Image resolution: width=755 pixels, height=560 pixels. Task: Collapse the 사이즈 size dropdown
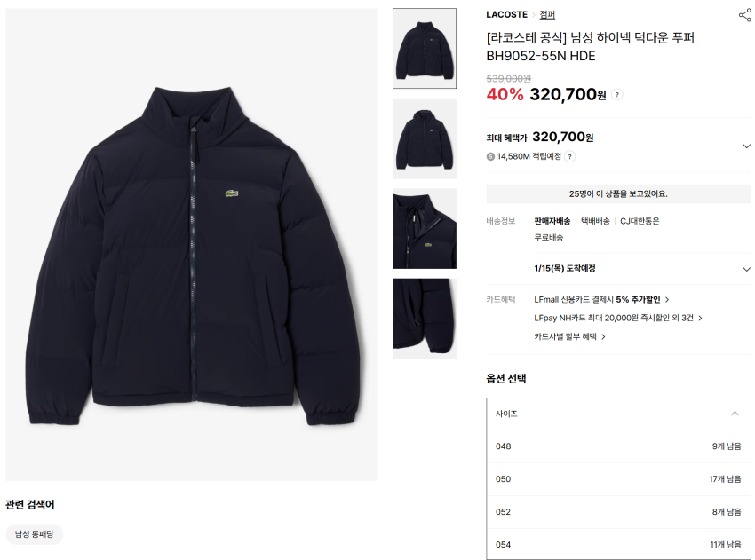[618, 414]
